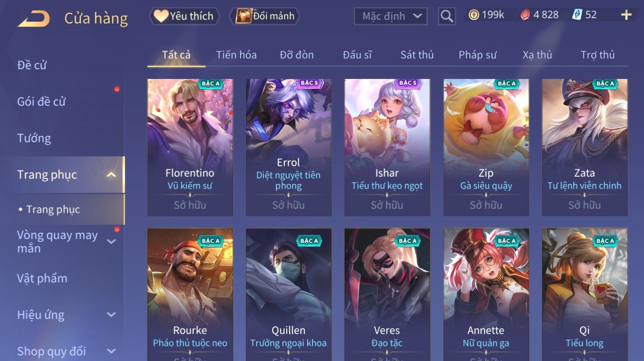Image resolution: width=644 pixels, height=361 pixels.
Task: Go back using the golden arrow icon
Action: pos(34,18)
